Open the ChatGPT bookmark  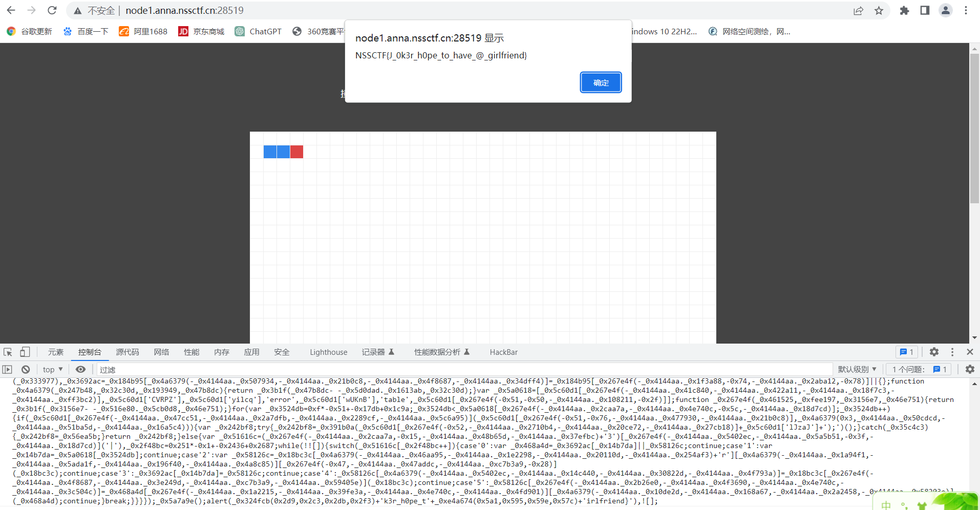pyautogui.click(x=258, y=32)
